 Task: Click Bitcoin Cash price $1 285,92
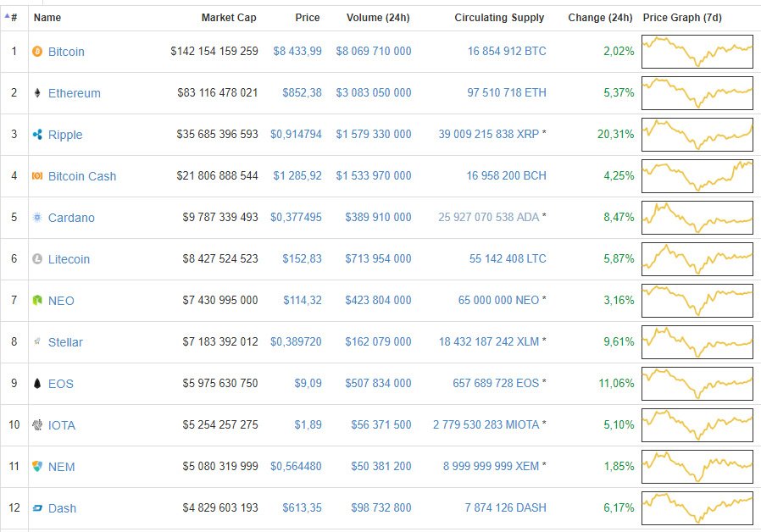297,175
